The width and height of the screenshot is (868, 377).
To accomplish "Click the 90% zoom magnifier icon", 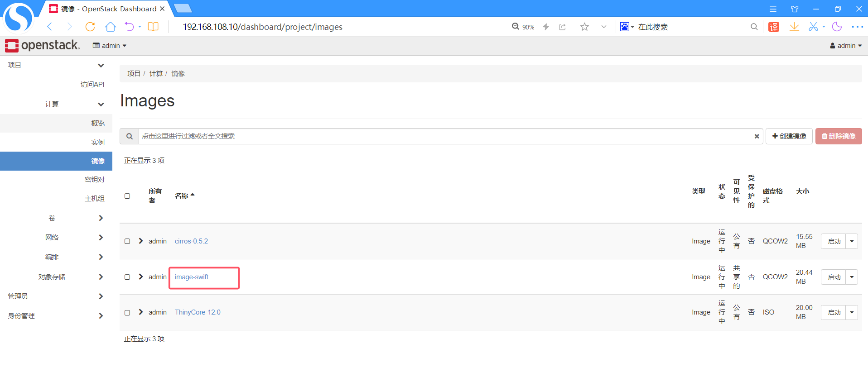I will (516, 27).
